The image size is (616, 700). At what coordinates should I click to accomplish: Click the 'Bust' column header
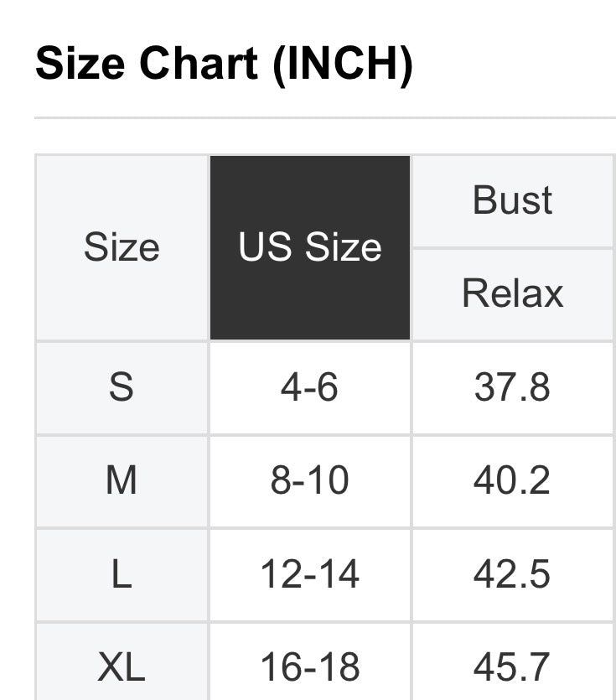tap(513, 201)
